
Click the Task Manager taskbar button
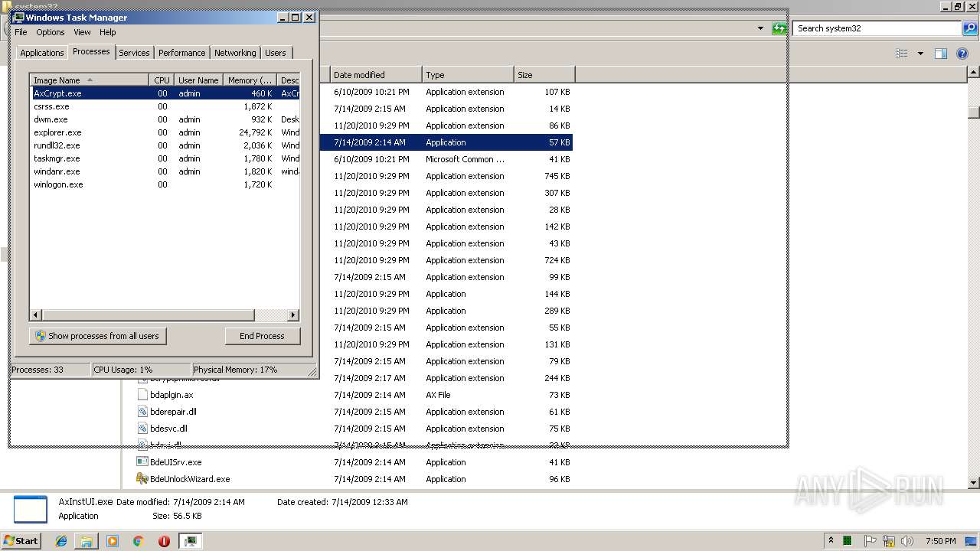click(190, 541)
